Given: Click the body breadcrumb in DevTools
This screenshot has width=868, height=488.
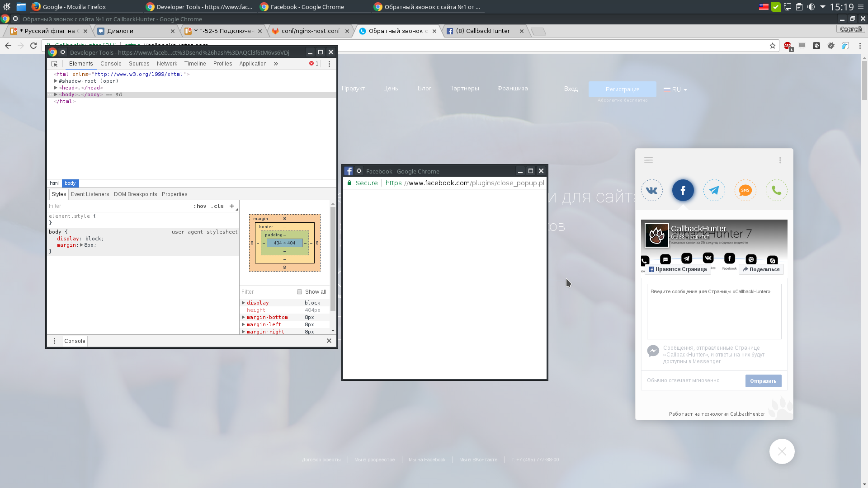Looking at the screenshot, I should point(70,183).
